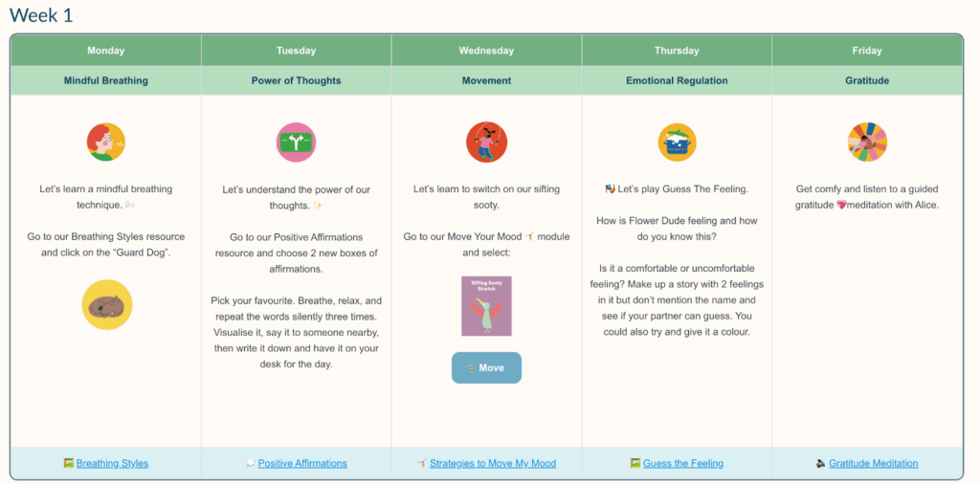Select the Wednesday column header

point(486,51)
